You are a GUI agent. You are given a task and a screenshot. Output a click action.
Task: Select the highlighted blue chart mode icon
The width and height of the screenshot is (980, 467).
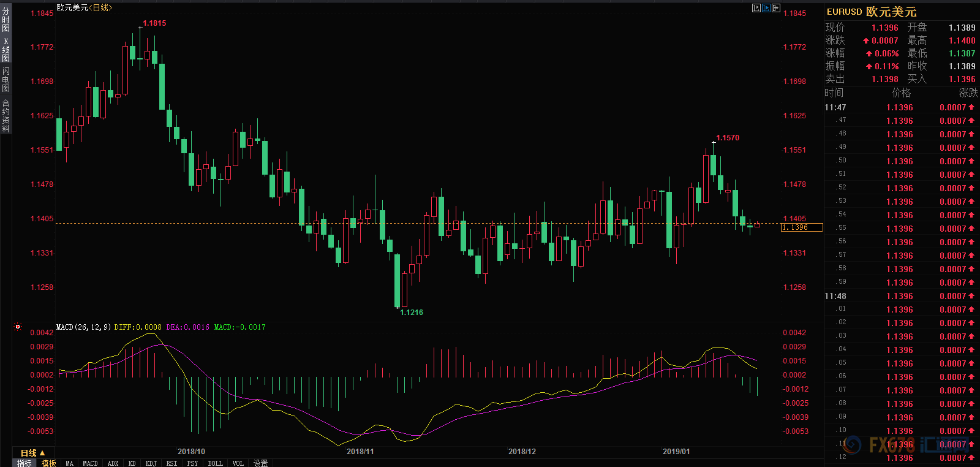pyautogui.click(x=766, y=8)
